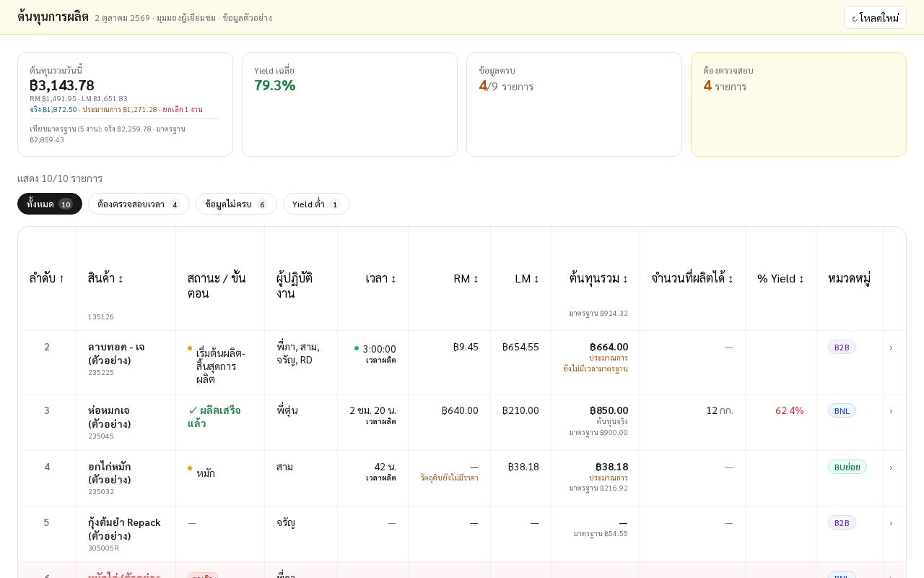Click the BNL badge in ห่อหมกเจ row
Viewport: 924px width, 578px height.
842,410
